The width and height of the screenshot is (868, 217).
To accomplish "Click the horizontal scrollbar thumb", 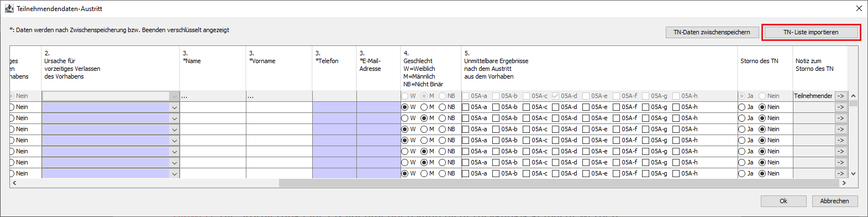I will click(559, 183).
